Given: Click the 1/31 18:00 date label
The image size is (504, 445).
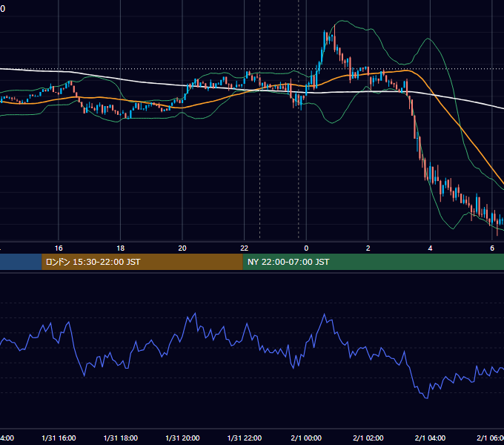Looking at the screenshot, I should (121, 438).
